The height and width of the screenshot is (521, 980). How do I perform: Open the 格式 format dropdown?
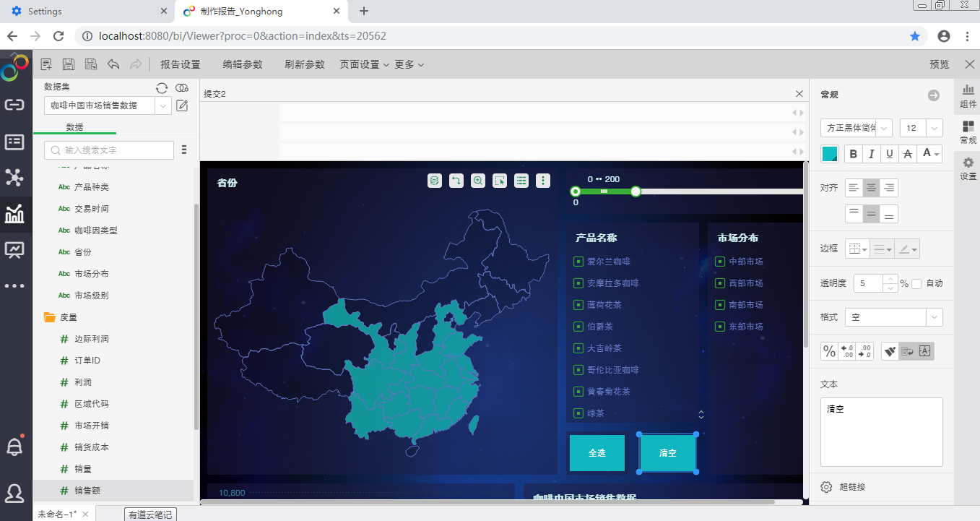[935, 317]
